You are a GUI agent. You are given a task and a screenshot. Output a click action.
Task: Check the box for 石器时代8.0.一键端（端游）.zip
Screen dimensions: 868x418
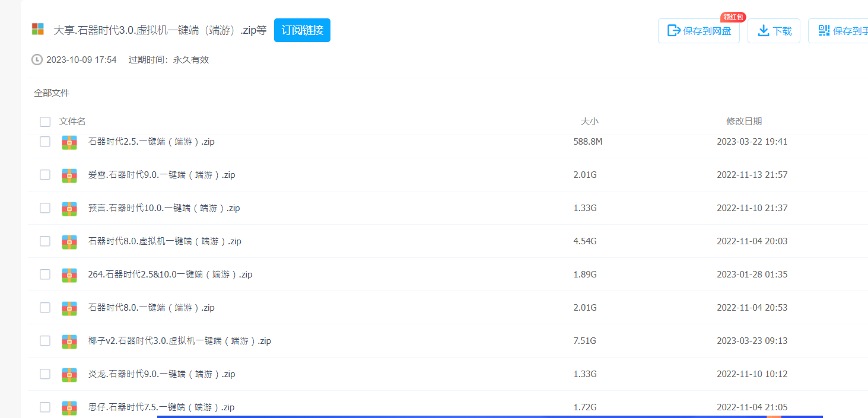[x=45, y=308]
